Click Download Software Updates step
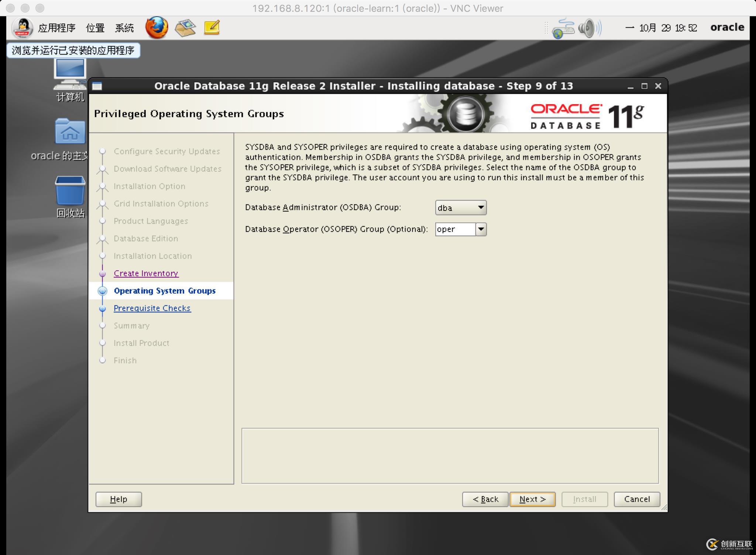The width and height of the screenshot is (756, 555). click(168, 169)
